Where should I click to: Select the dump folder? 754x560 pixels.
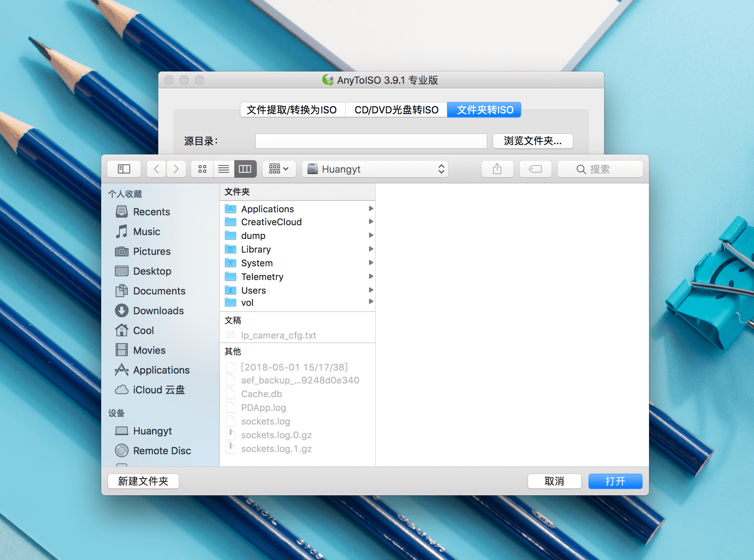click(297, 235)
